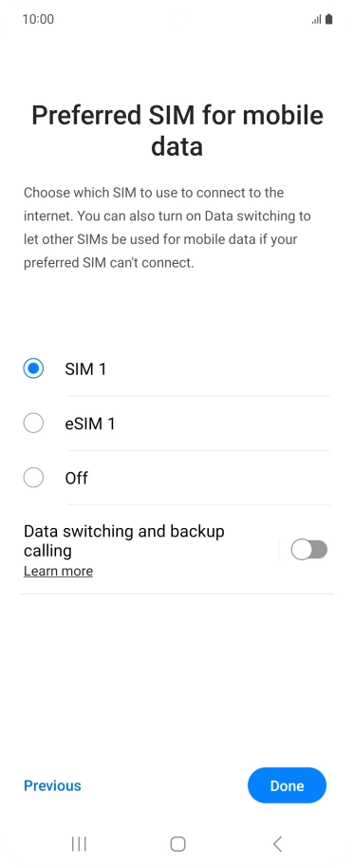Tap the Data switching and backup calling text
This screenshot has height=868, width=354.
(x=124, y=541)
